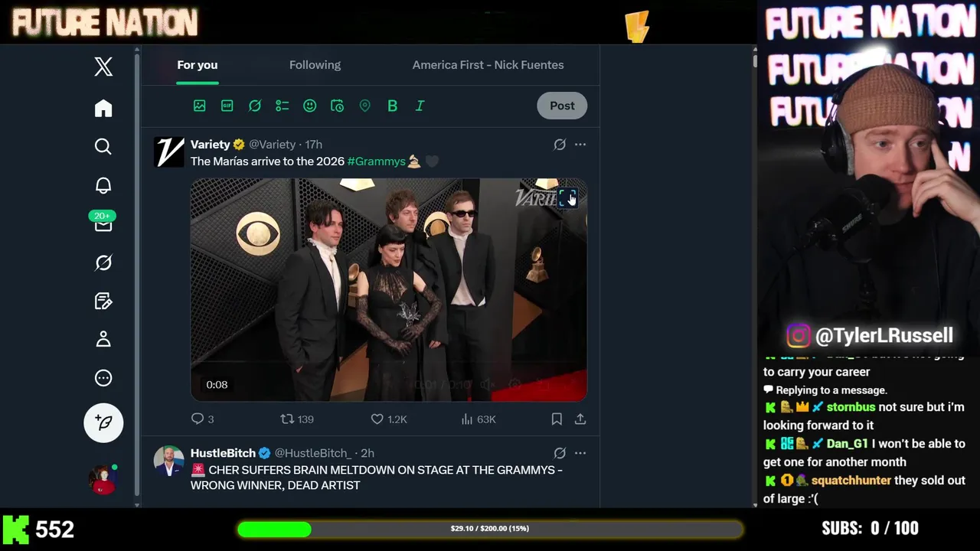Go to Home via house icon

point(103,108)
